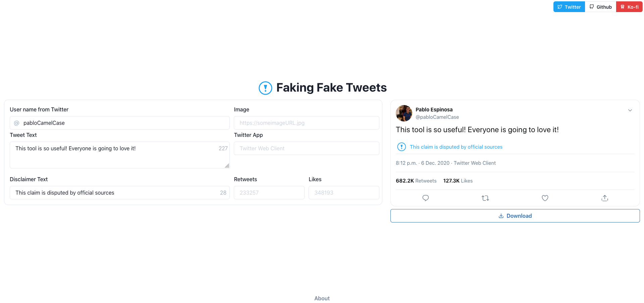644x303 pixels.
Task: Click the share/upload icon on the tweet
Action: click(605, 198)
